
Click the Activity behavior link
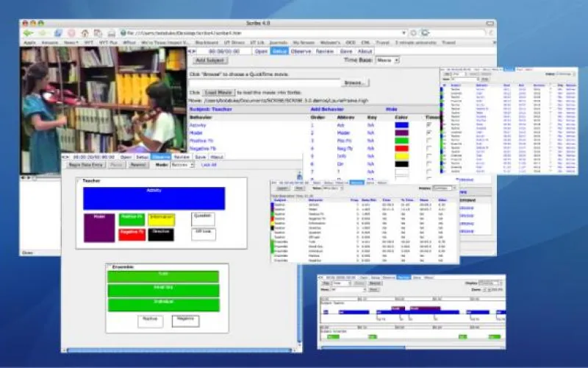coord(198,125)
